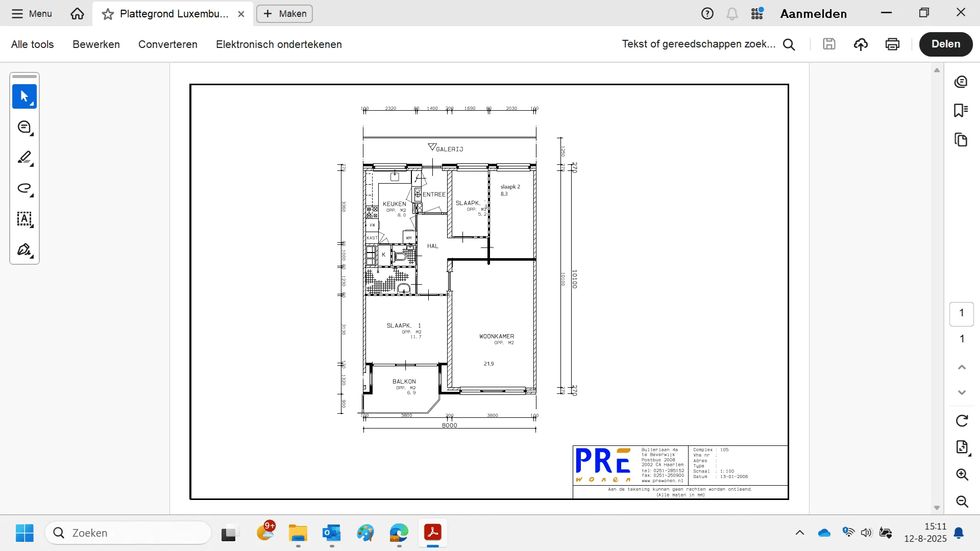The image size is (980, 551).
Task: Choose the comment tool in left toolbar
Action: point(24,128)
